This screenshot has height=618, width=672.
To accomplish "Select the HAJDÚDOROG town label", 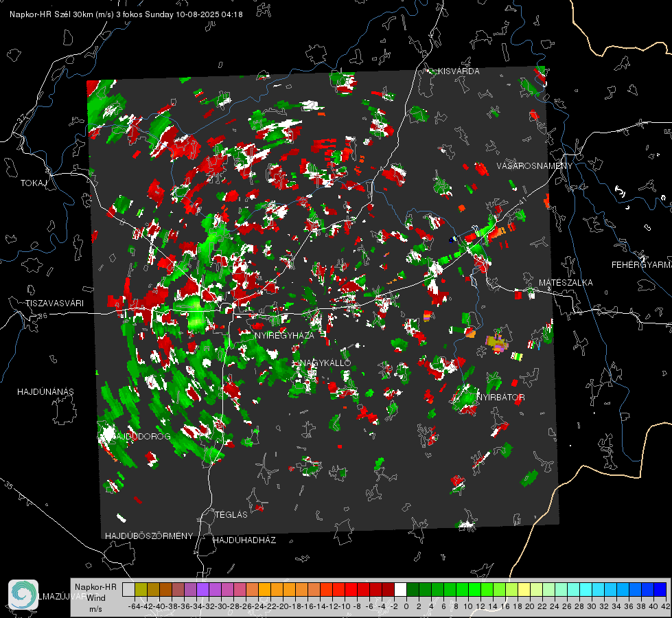I will point(141,436).
